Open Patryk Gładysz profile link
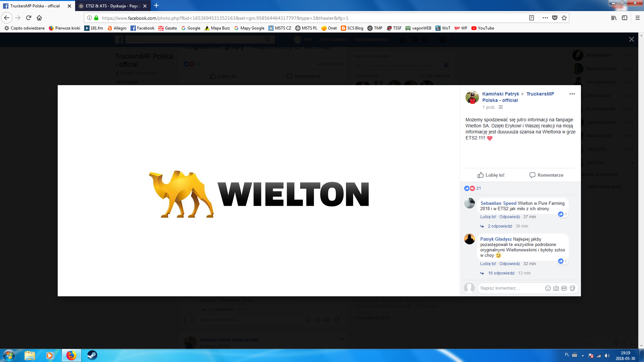 (x=496, y=239)
